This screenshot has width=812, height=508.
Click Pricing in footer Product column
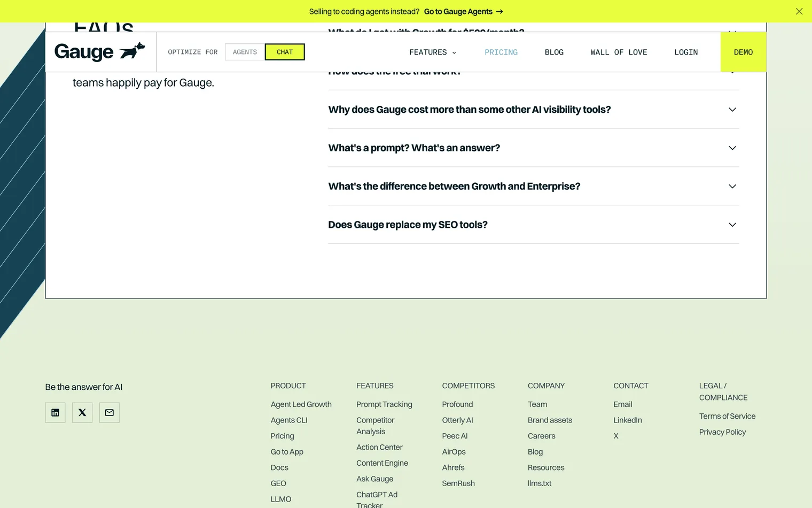(x=282, y=436)
